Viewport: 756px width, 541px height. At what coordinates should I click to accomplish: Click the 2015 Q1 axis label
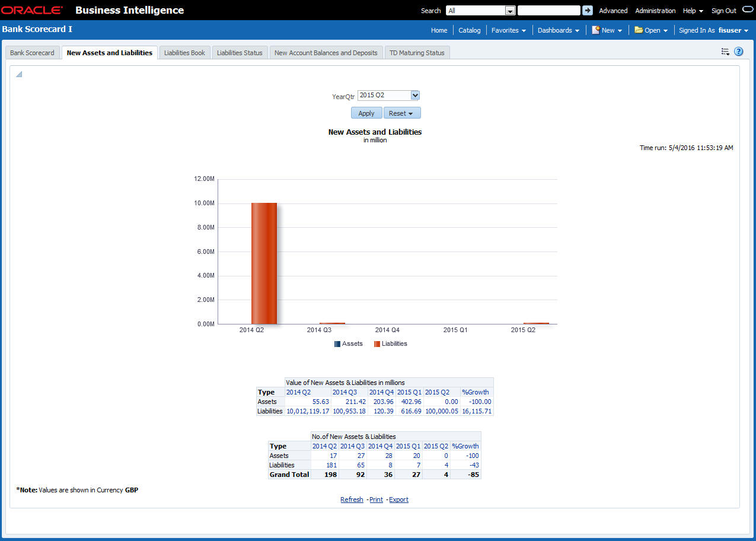(x=455, y=330)
